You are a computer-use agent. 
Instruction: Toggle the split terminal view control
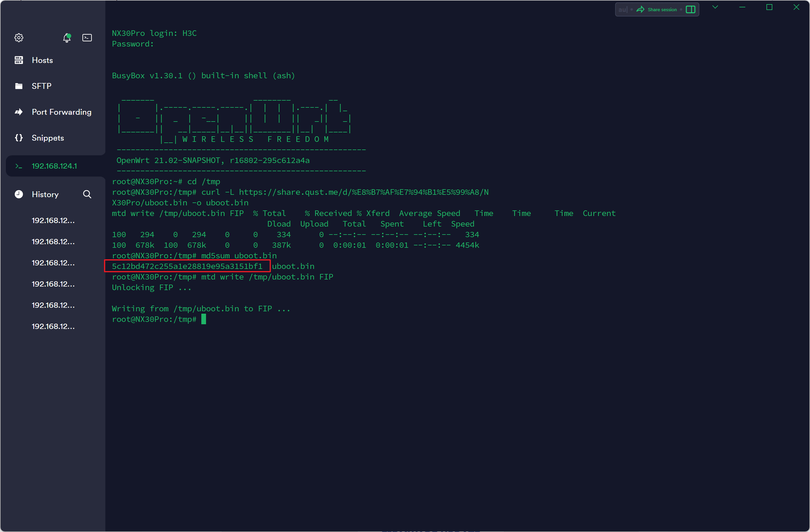click(x=691, y=9)
